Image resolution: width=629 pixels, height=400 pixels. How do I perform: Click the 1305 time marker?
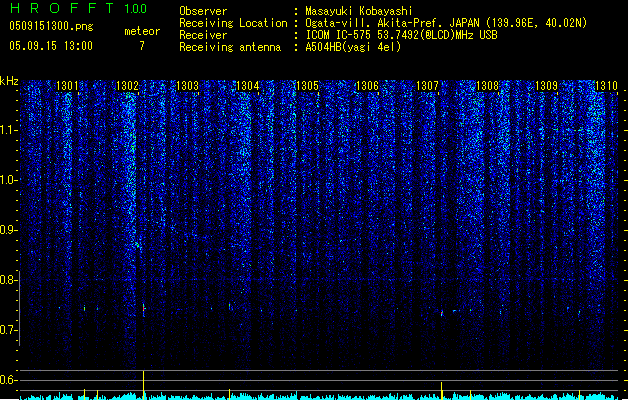click(x=307, y=85)
